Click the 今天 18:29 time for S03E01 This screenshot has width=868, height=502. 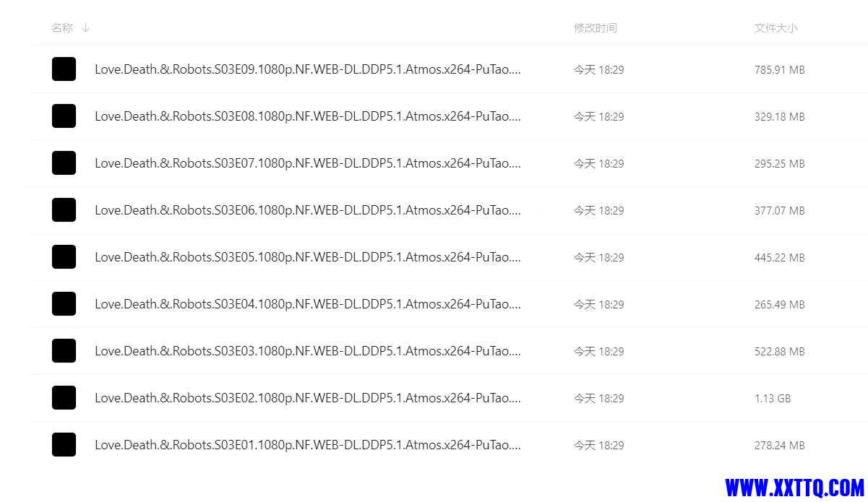[x=598, y=446]
